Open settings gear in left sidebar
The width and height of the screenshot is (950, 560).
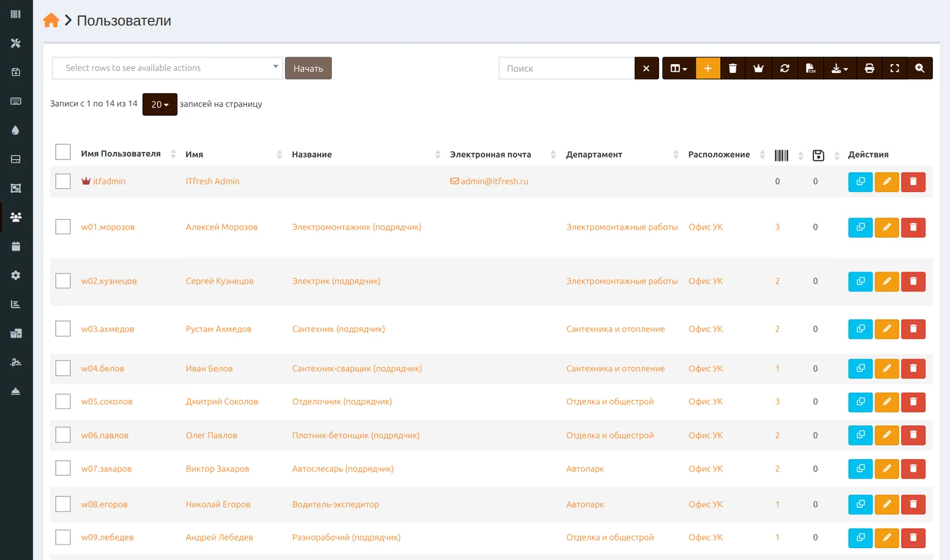tap(16, 275)
